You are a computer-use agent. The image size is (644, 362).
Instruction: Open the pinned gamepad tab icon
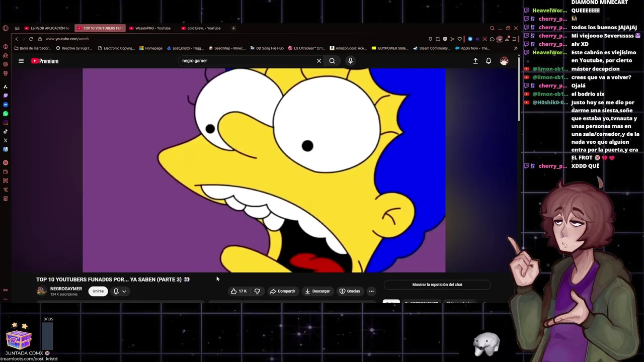tap(17, 28)
